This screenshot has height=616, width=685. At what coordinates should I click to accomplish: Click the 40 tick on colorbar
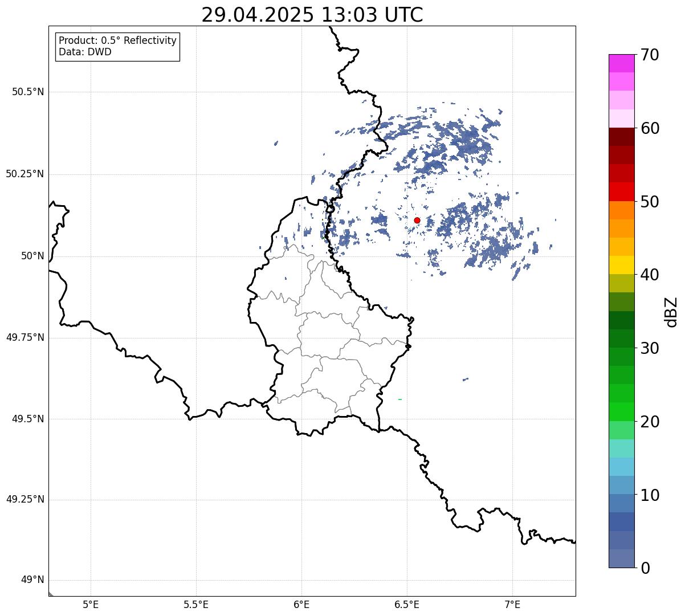point(650,275)
